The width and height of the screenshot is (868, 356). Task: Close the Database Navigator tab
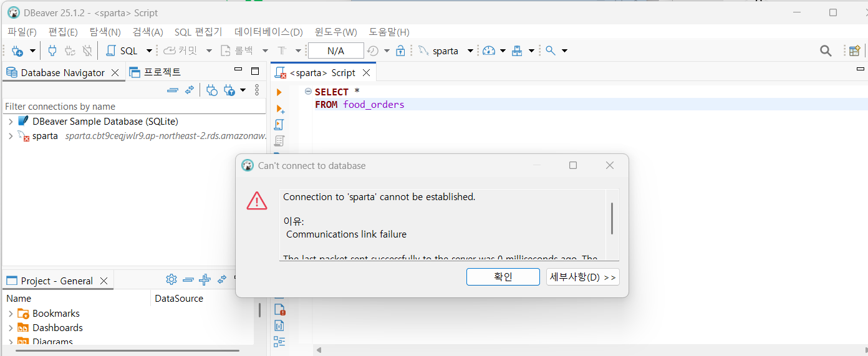click(x=115, y=73)
